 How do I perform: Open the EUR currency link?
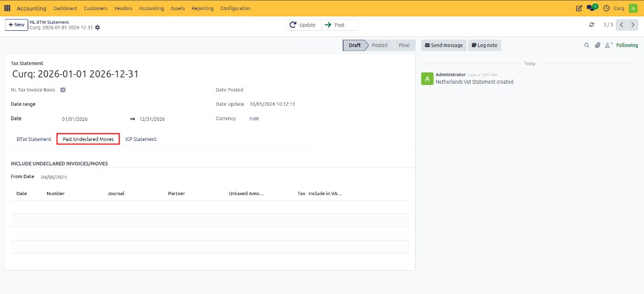254,118
